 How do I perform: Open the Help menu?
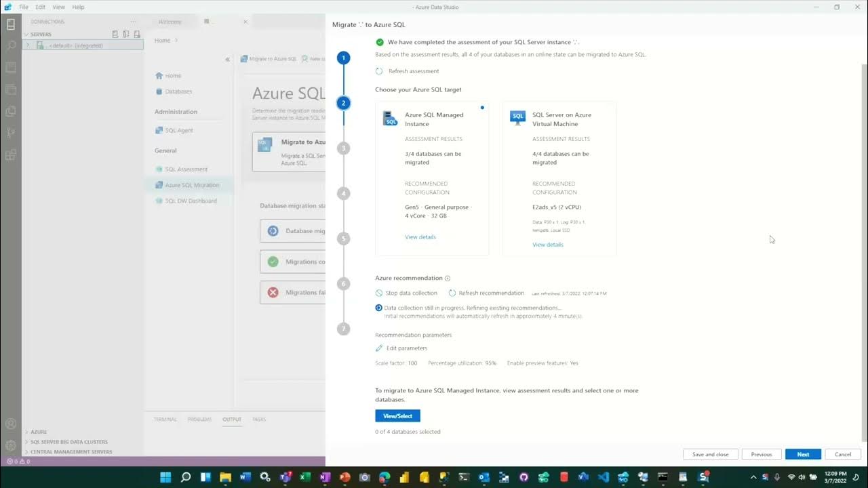pyautogui.click(x=78, y=7)
